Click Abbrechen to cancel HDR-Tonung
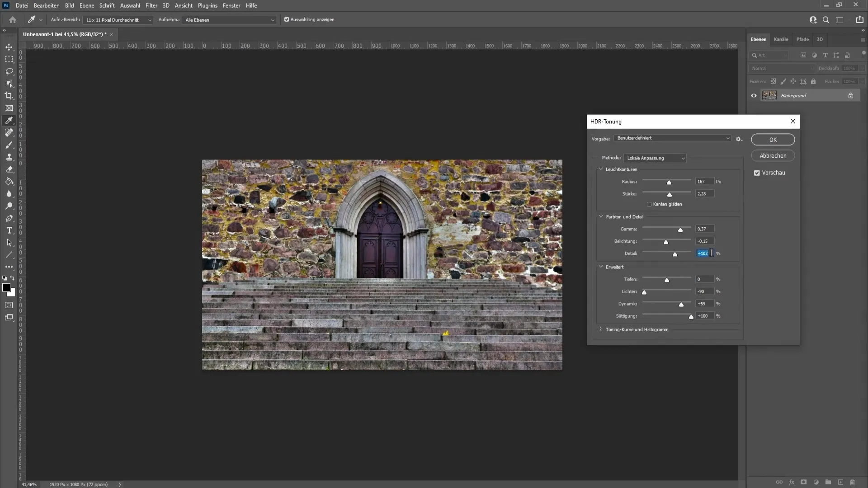The image size is (868, 488). click(x=774, y=155)
